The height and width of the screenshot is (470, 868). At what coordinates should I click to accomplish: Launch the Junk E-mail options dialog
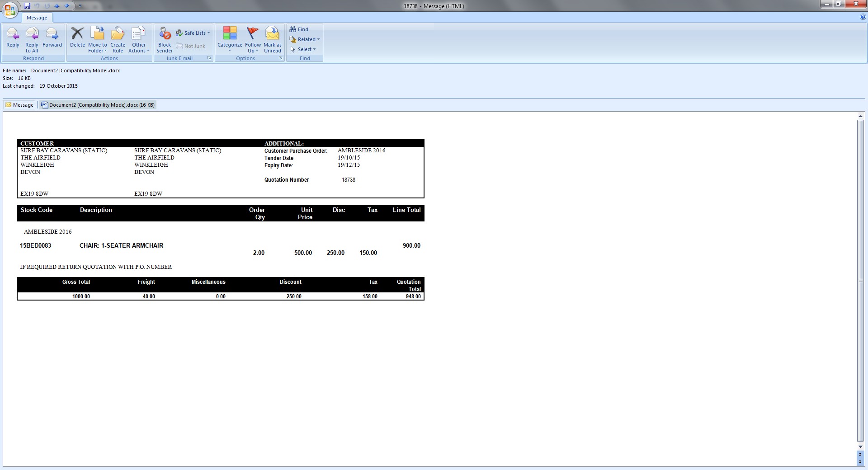(x=209, y=58)
